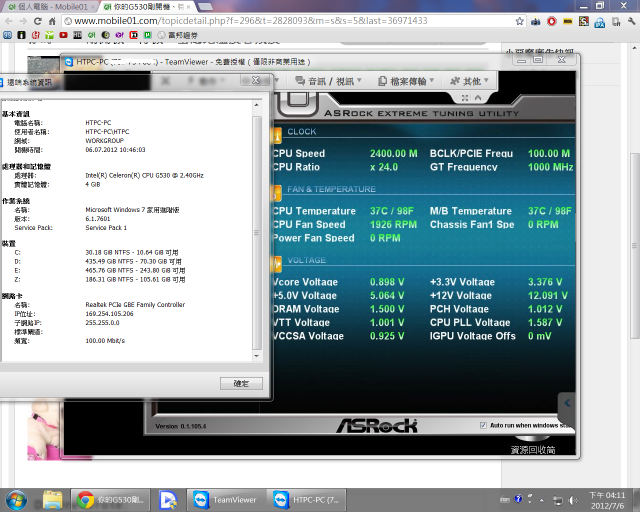Click the VOLTAGE section icon
Viewport: 640px width, 512px height.
(277, 264)
